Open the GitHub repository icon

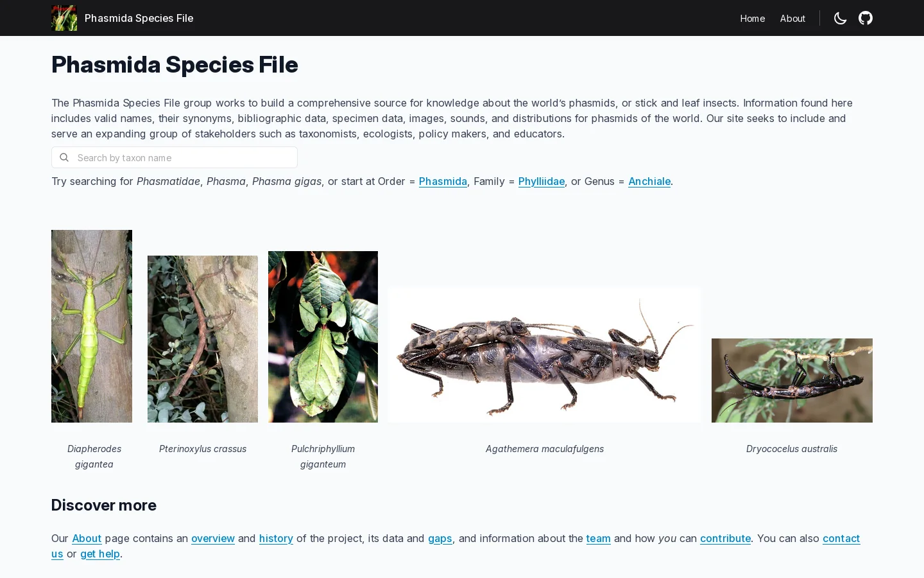point(866,18)
